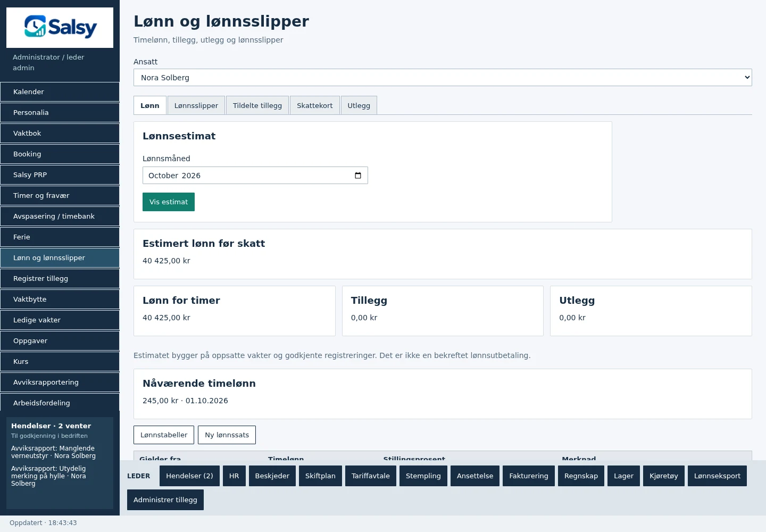766x532 pixels.
Task: Click Lønnseksport in the leader bar
Action: point(717,476)
